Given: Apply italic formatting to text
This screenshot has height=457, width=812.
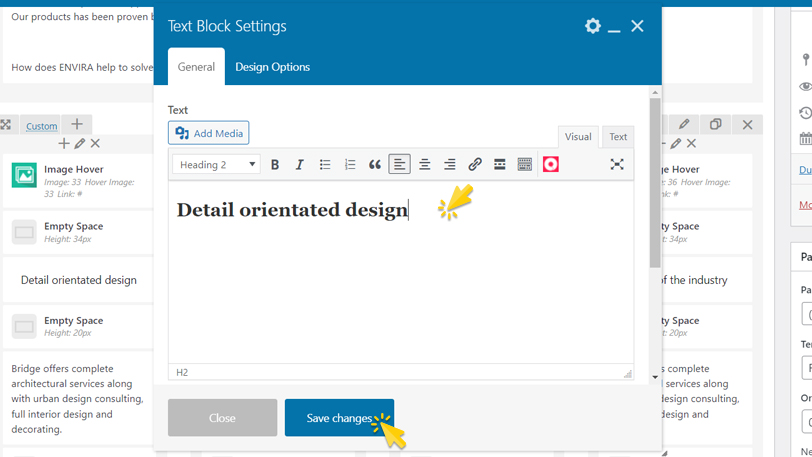Looking at the screenshot, I should [299, 165].
